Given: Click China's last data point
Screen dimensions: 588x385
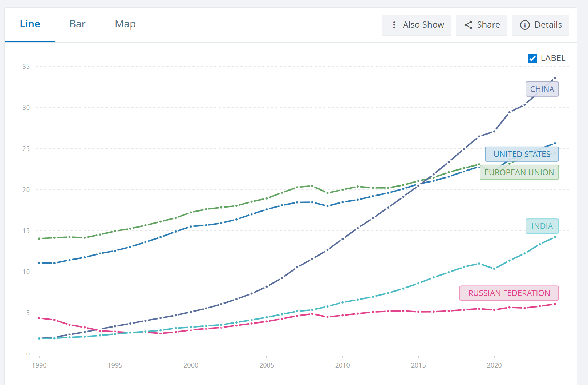Looking at the screenshot, I should click(555, 78).
